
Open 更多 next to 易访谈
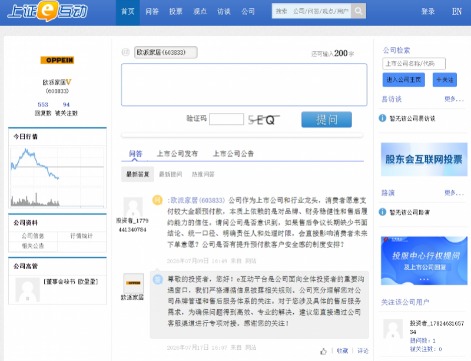tap(454, 99)
